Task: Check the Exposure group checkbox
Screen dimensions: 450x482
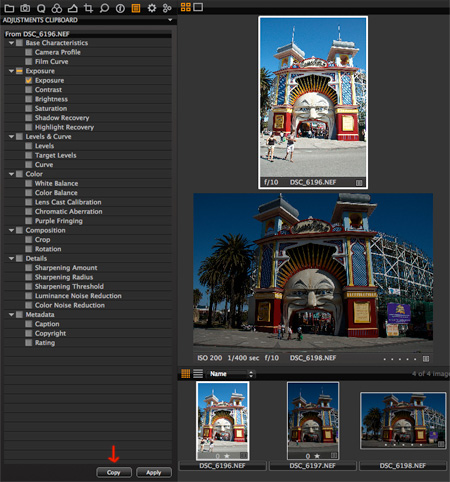Action: click(19, 71)
